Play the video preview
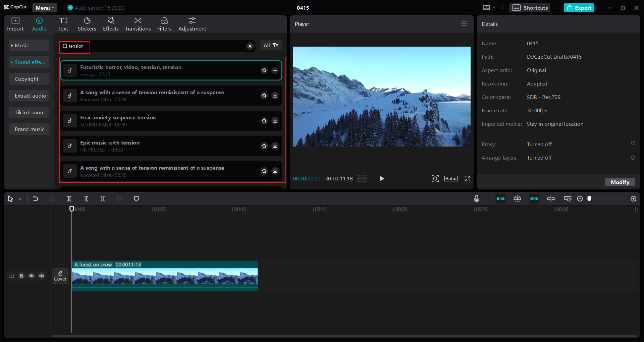The height and width of the screenshot is (342, 644). click(382, 179)
